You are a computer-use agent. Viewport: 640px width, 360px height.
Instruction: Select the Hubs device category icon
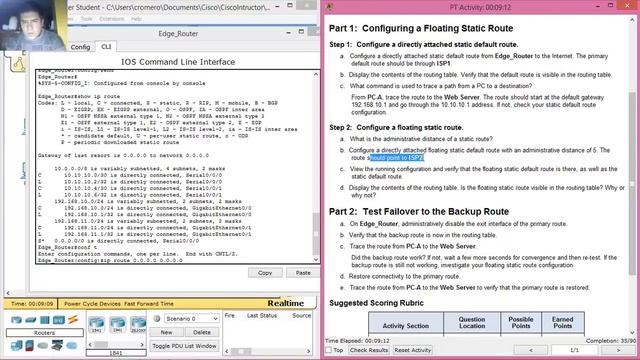click(x=44, y=320)
